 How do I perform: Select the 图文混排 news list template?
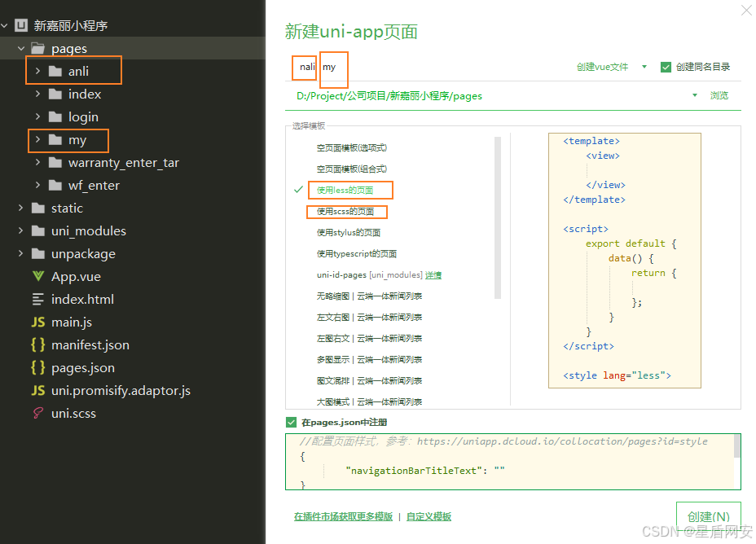369,381
